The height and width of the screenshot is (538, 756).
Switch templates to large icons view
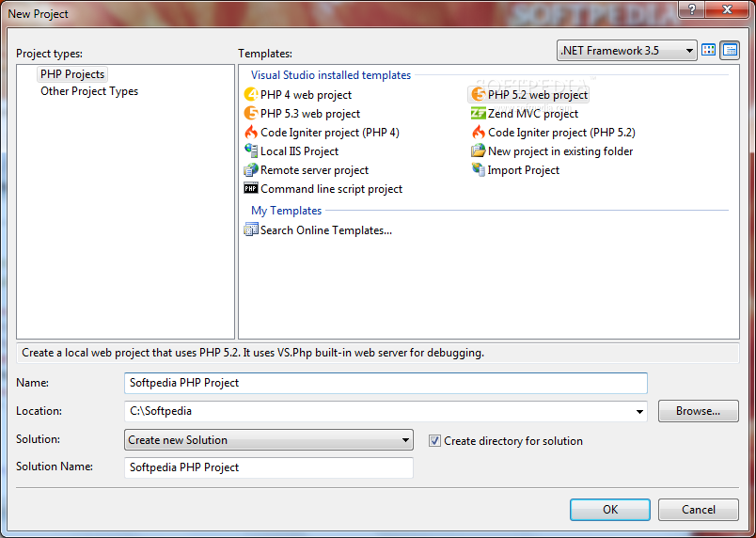[x=709, y=50]
